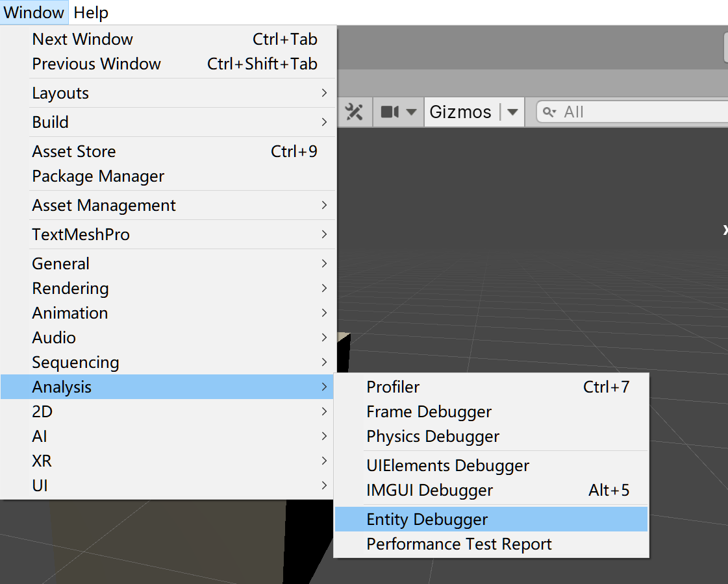Click the search magnifier icon
The width and height of the screenshot is (728, 584).
tap(549, 112)
